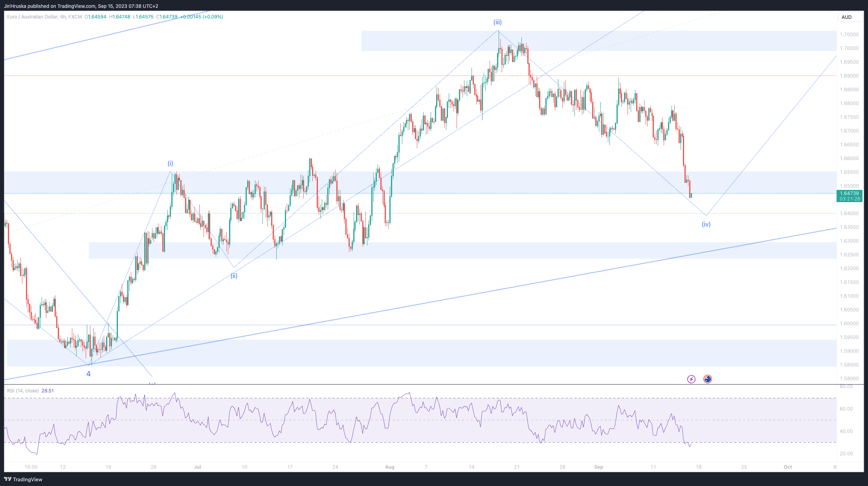The width and height of the screenshot is (868, 486).
Task: Click the RSI 20.00 scale label
Action: point(846,454)
